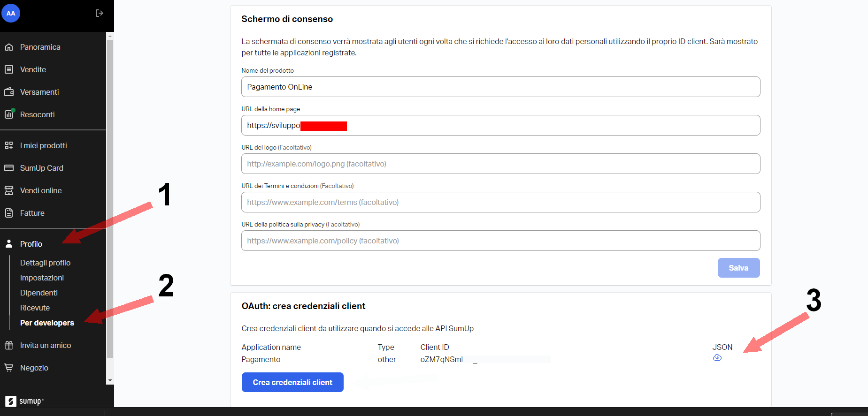Download the JSON credentials file icon
Viewport: 868px width, 416px height.
coord(717,357)
